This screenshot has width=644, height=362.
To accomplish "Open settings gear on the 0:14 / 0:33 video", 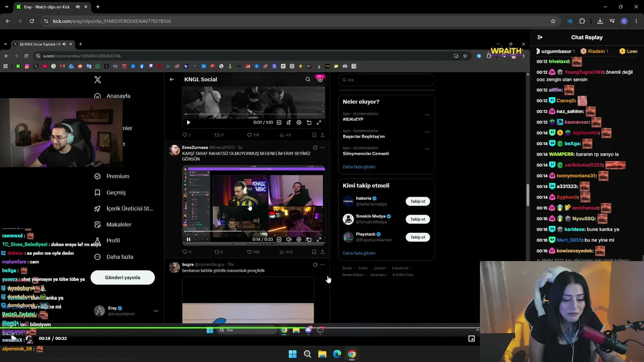I will point(299,239).
